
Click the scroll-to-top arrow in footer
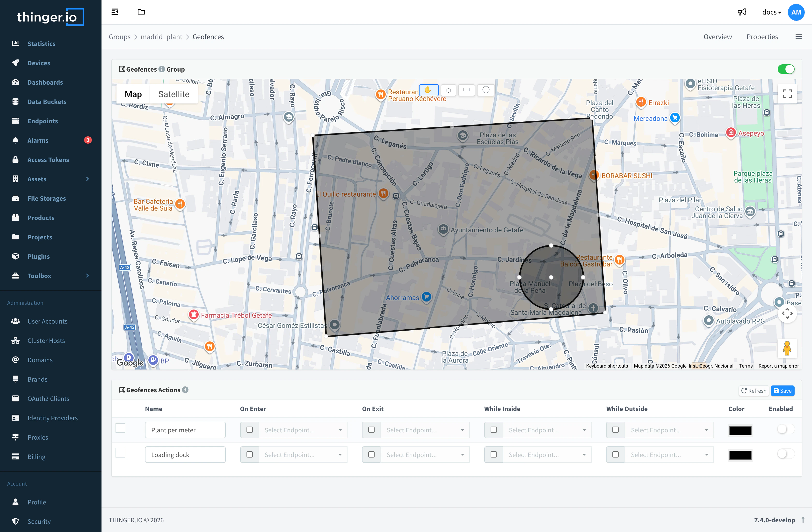pyautogui.click(x=803, y=520)
